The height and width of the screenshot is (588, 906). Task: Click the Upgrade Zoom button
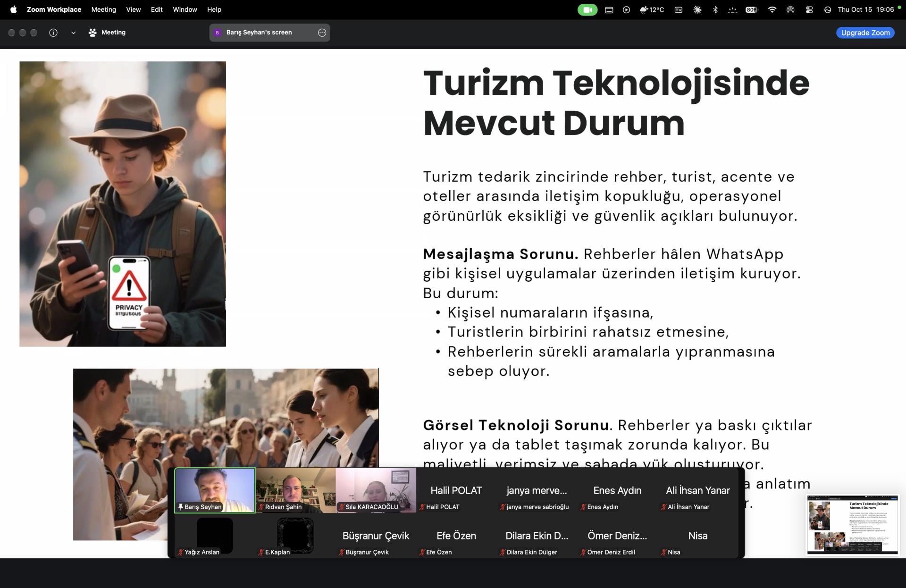tap(865, 33)
